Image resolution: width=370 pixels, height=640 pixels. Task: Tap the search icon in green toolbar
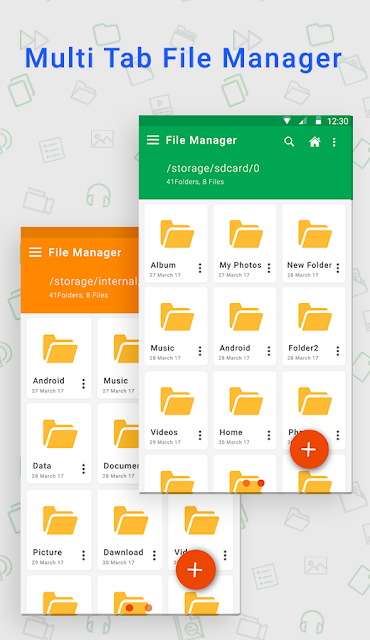pyautogui.click(x=289, y=142)
